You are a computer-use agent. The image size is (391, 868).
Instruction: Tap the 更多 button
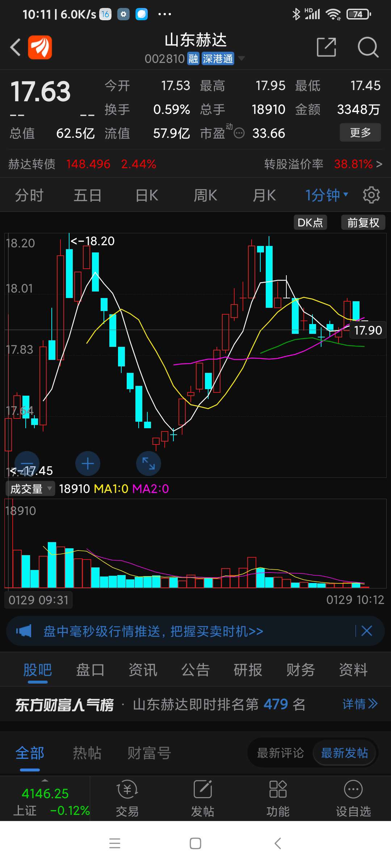tap(360, 132)
